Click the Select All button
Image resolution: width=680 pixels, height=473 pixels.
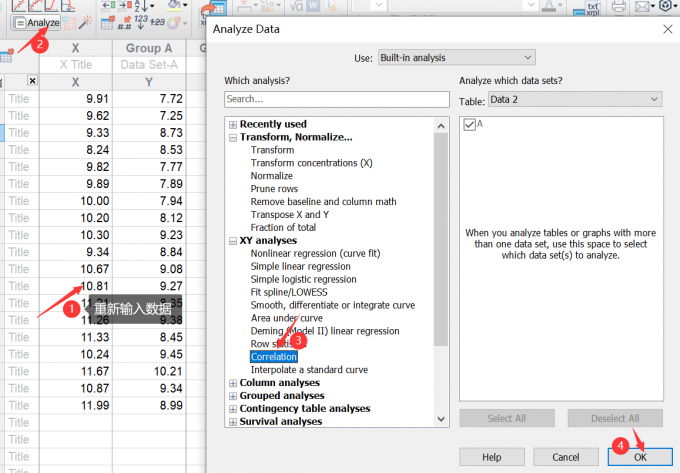click(507, 418)
